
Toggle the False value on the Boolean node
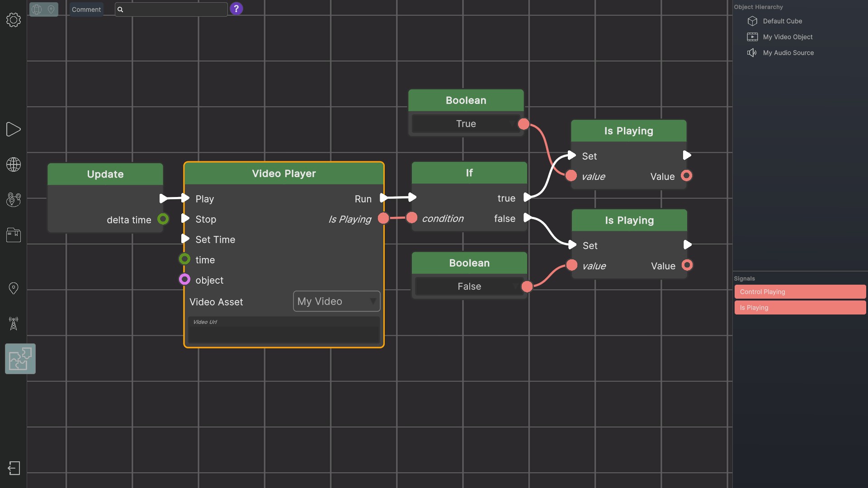tap(469, 286)
